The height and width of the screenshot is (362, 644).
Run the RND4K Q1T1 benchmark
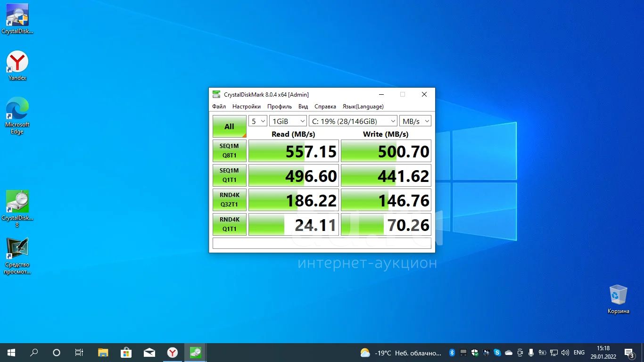point(229,224)
